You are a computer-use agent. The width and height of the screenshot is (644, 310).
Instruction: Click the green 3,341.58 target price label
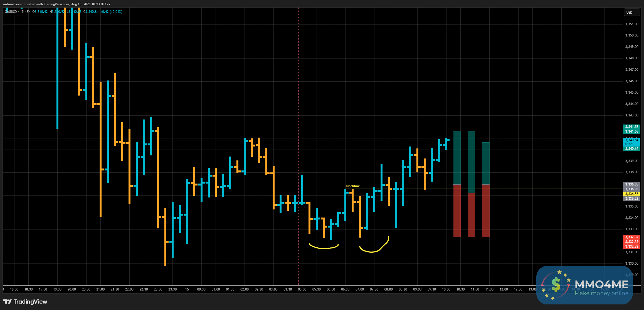coord(632,127)
